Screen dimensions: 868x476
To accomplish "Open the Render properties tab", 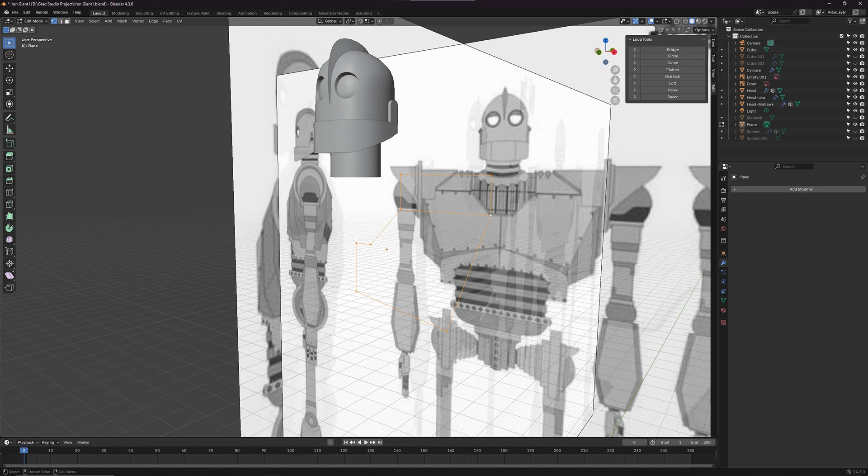I will (x=723, y=190).
